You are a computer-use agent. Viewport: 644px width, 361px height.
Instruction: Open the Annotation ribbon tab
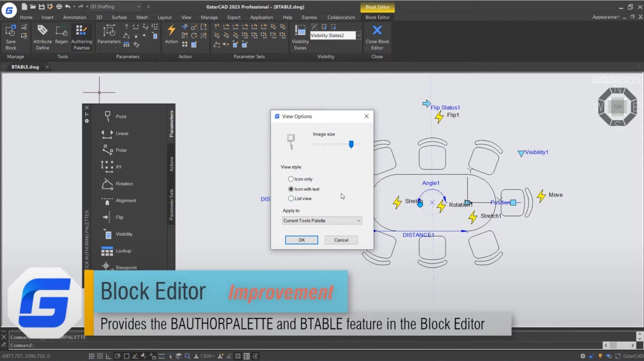coord(74,17)
